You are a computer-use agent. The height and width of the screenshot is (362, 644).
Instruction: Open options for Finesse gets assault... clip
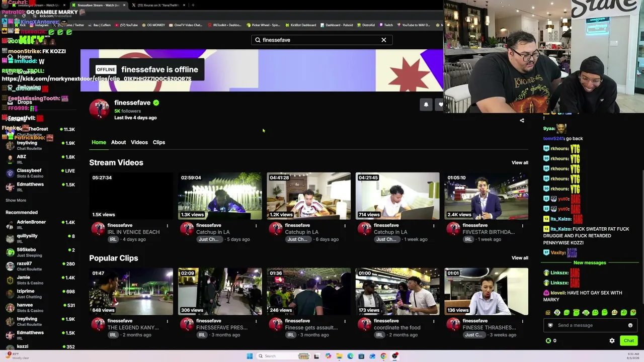pos(345,321)
